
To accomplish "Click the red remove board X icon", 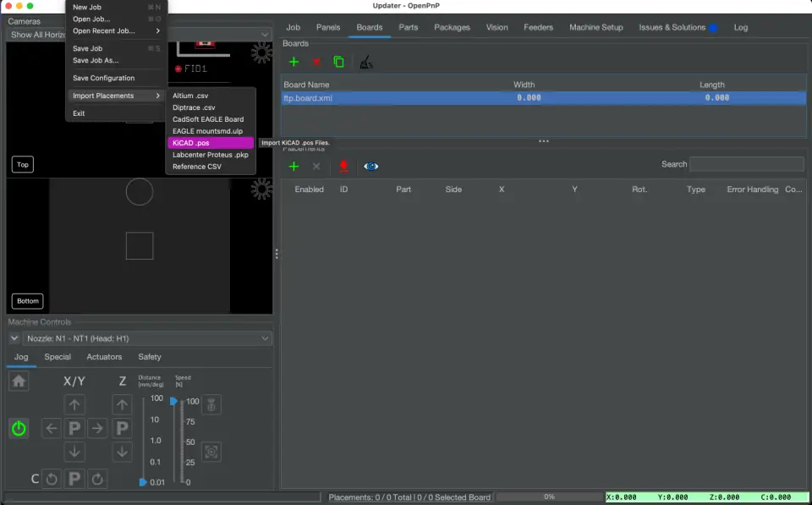I will [x=316, y=62].
